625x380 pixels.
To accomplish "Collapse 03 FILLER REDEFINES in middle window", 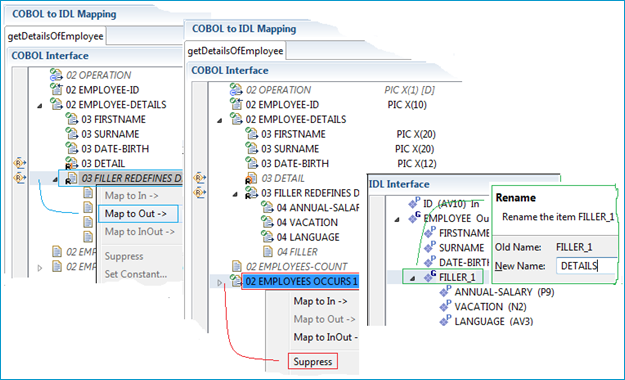I will tap(235, 194).
